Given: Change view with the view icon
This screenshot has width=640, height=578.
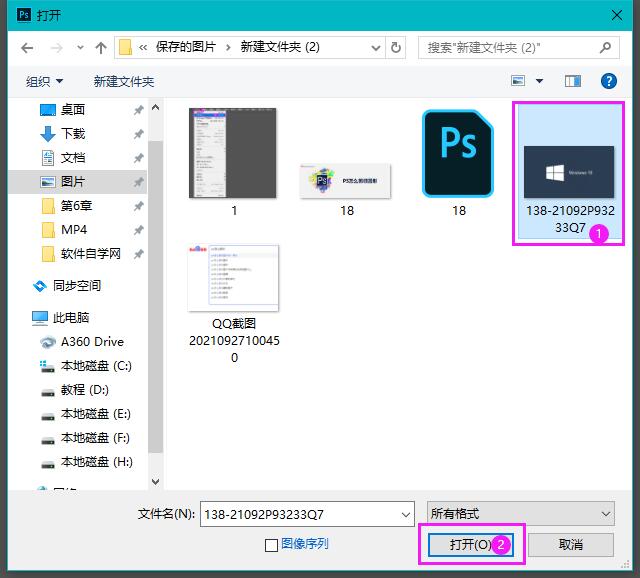Looking at the screenshot, I should 518,81.
